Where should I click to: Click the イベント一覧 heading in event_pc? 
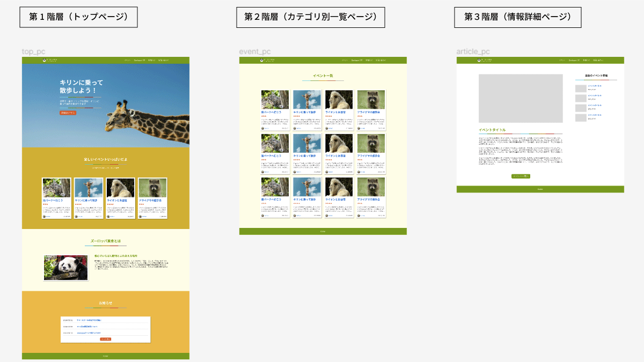tap(323, 76)
